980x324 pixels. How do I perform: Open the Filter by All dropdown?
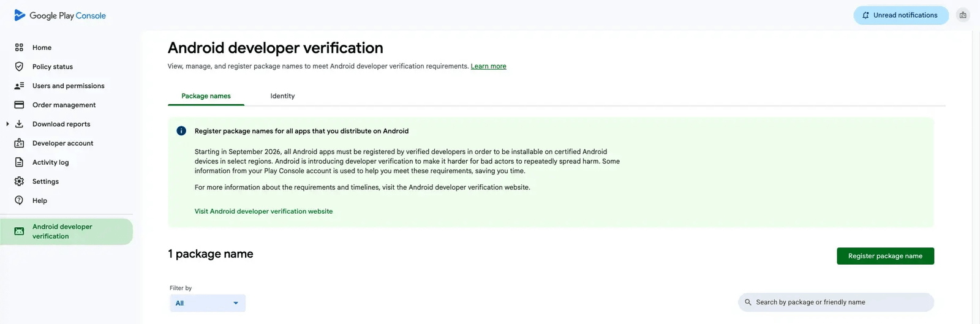pyautogui.click(x=208, y=303)
